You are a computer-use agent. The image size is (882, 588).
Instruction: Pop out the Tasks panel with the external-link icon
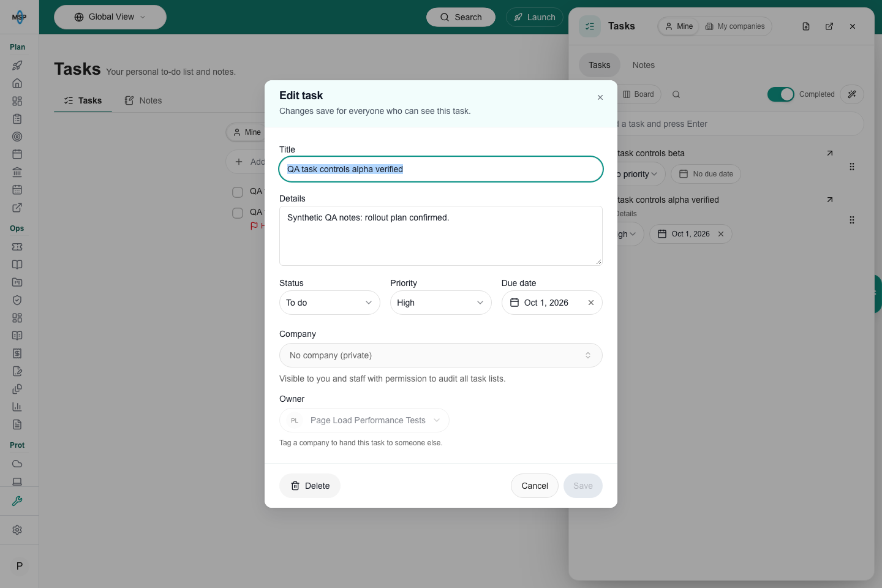[x=829, y=26]
